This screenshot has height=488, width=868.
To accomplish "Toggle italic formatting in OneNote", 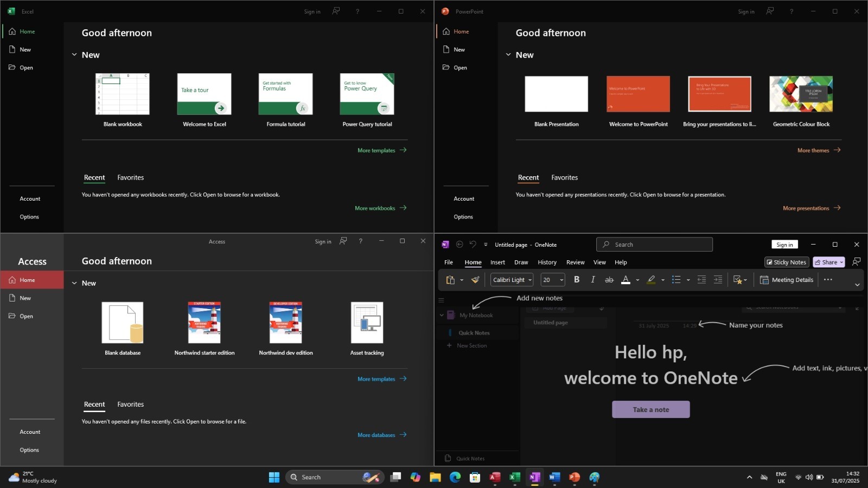I will pyautogui.click(x=593, y=280).
